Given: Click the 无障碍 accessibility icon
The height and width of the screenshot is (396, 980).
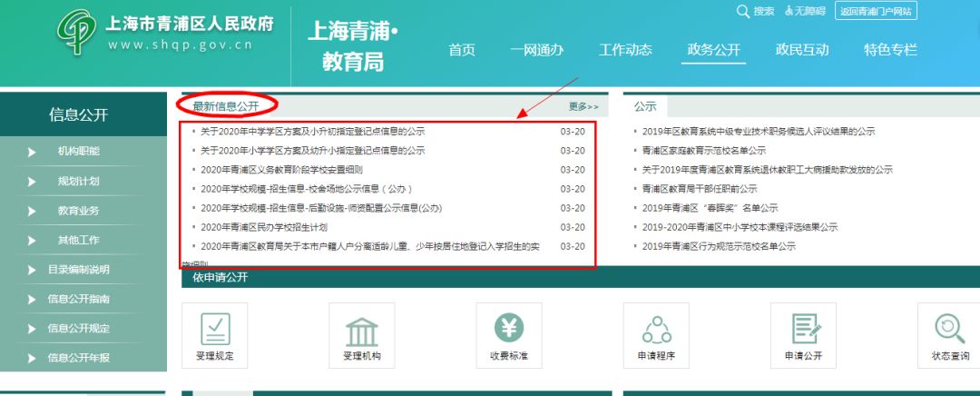Looking at the screenshot, I should (789, 11).
